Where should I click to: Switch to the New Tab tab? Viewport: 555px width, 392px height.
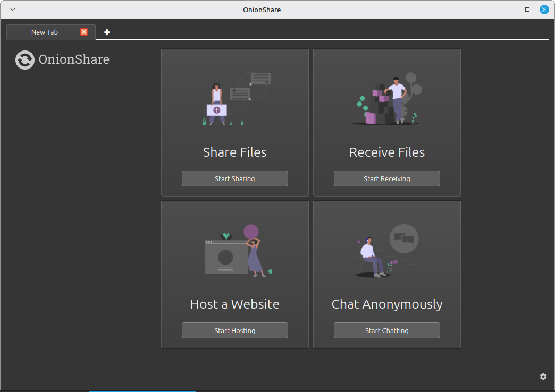tap(45, 32)
